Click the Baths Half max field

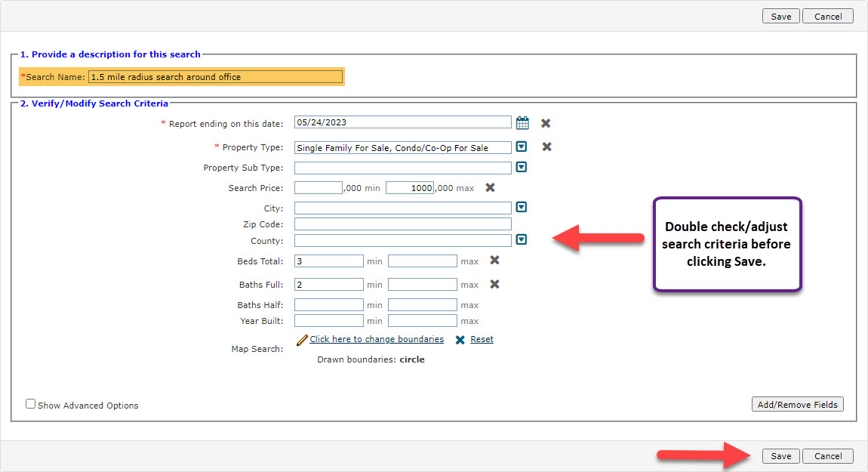[x=423, y=304]
